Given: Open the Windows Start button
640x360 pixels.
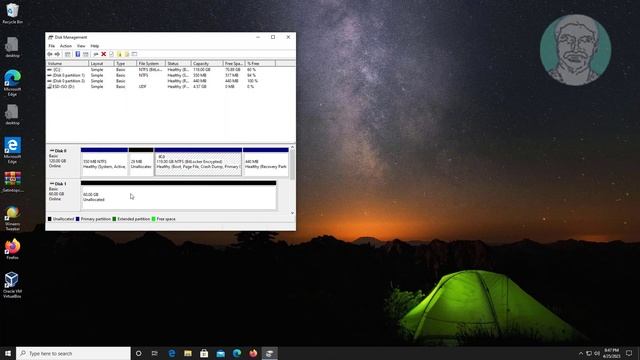Looking at the screenshot, I should pyautogui.click(x=8, y=353).
